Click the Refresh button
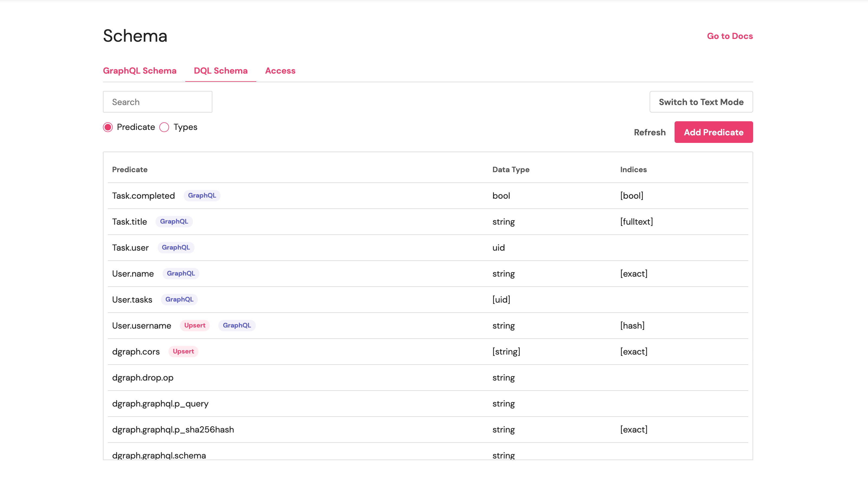The width and height of the screenshot is (868, 498). 650,132
